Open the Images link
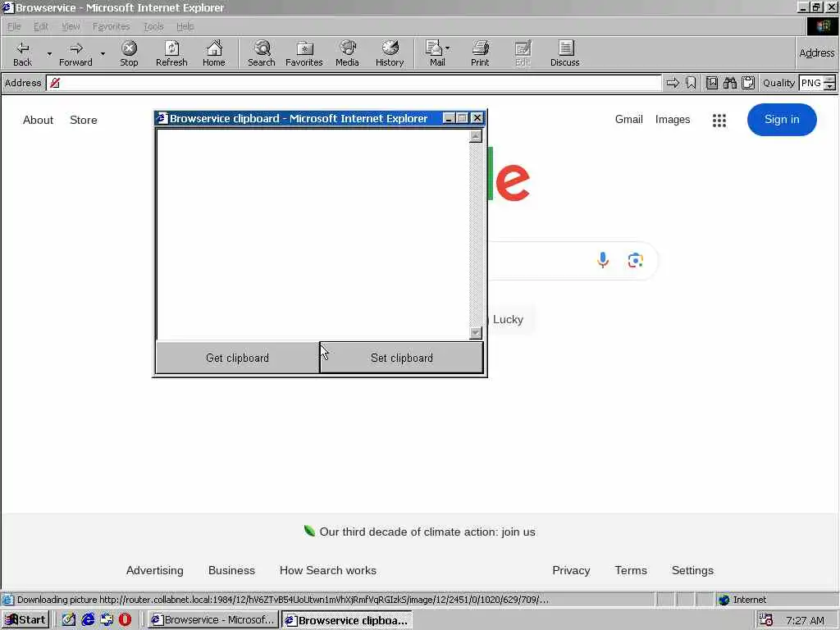The height and width of the screenshot is (630, 840). click(x=673, y=120)
